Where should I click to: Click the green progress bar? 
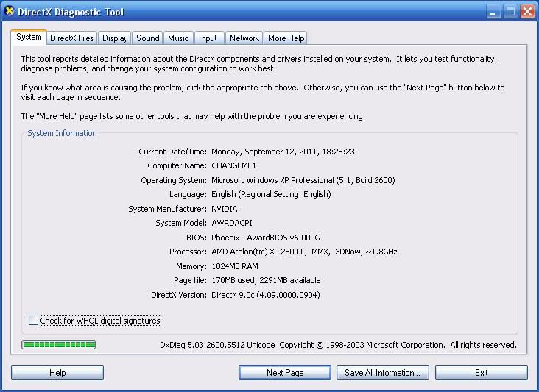59,345
